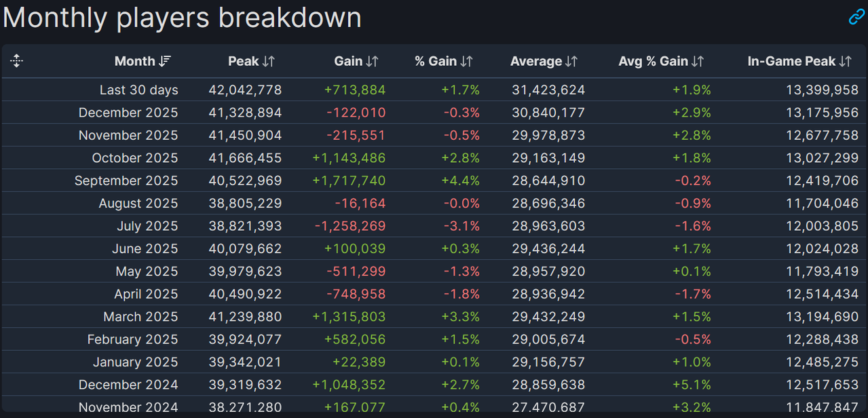
Task: Click average value 28,644,910
Action: [x=548, y=180]
